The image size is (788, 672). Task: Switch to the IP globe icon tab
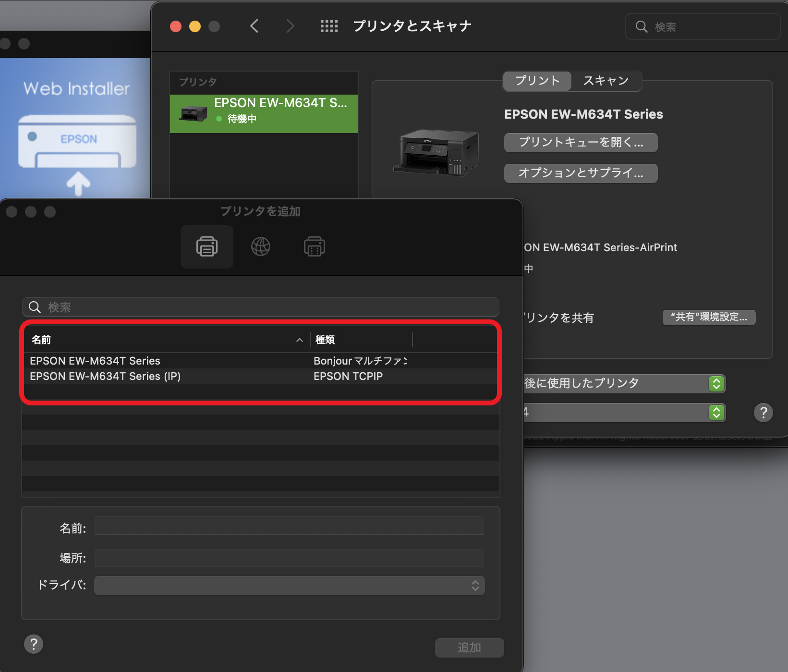[x=261, y=247]
